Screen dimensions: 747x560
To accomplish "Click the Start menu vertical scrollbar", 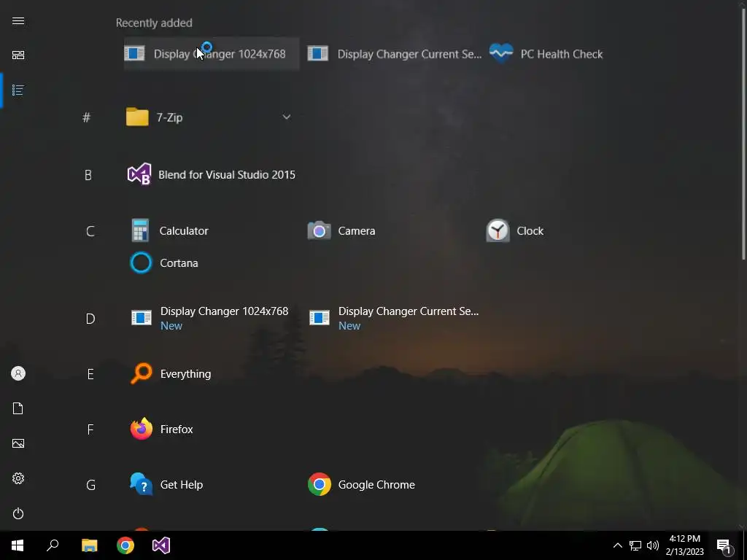I will [743, 133].
